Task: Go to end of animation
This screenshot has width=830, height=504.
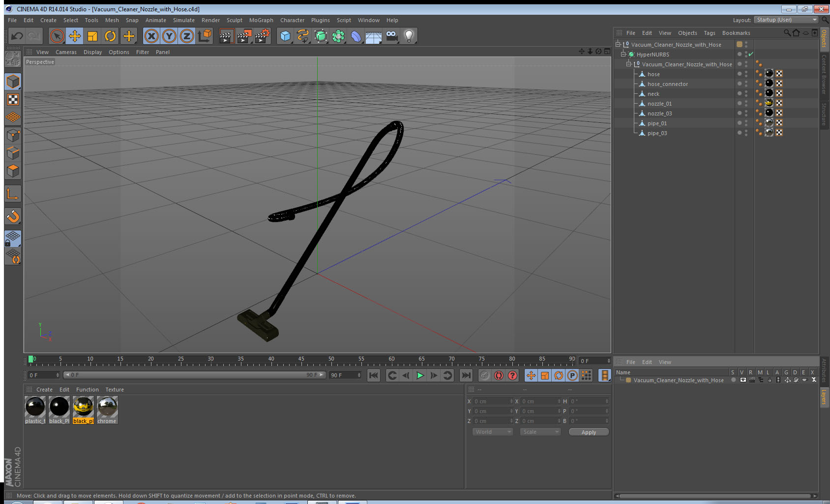Action: (466, 375)
